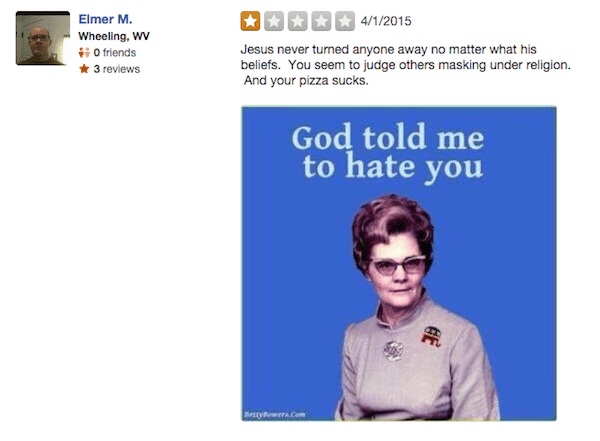Screen dimensions: 600x441
Task: Select the third gray rating star
Action: click(x=298, y=20)
